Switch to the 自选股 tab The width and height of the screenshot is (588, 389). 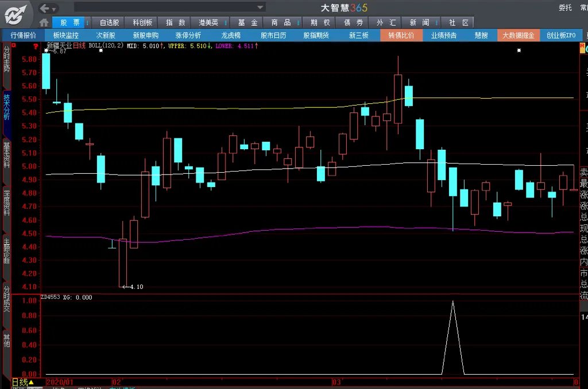pyautogui.click(x=109, y=22)
